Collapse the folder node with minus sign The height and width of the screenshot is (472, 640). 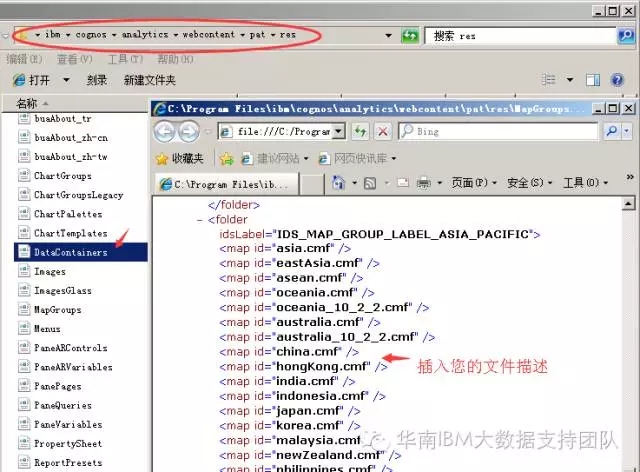tap(200, 220)
